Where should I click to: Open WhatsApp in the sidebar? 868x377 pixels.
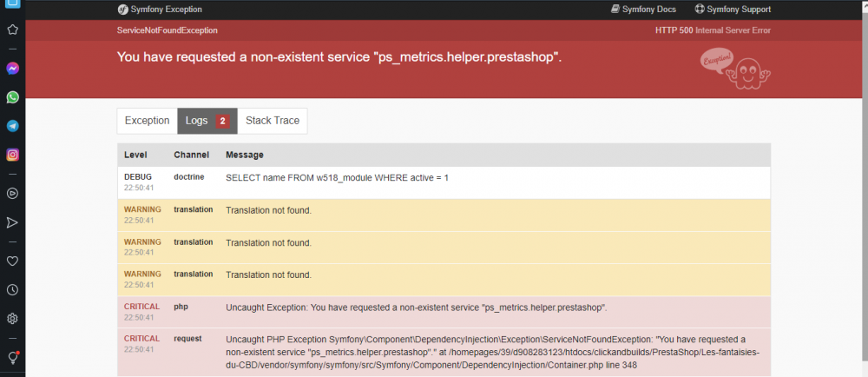point(13,97)
